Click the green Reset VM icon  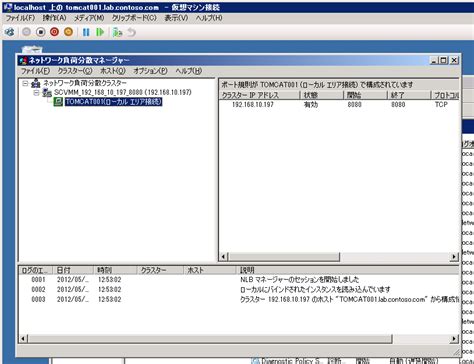click(x=100, y=32)
